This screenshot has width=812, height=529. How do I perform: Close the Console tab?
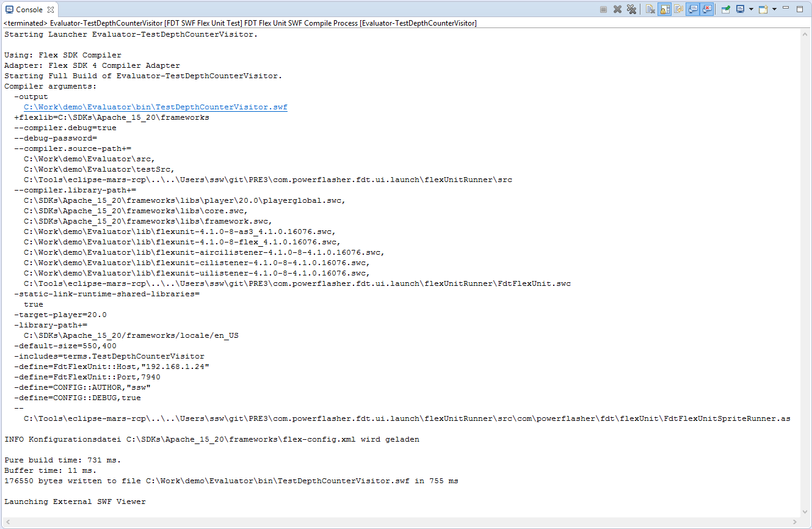[x=51, y=9]
